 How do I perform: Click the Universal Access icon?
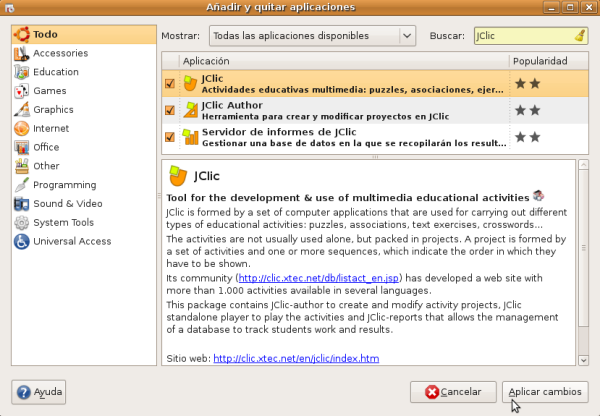(20, 241)
